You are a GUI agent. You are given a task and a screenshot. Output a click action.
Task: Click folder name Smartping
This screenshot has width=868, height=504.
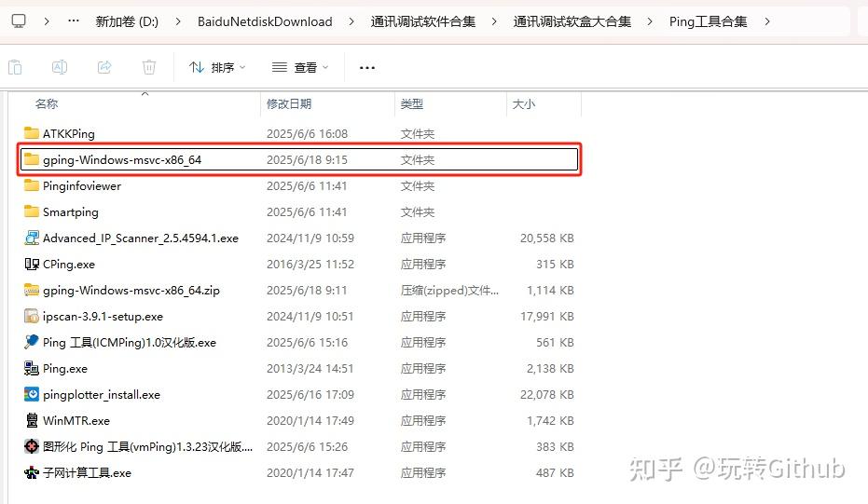(71, 211)
